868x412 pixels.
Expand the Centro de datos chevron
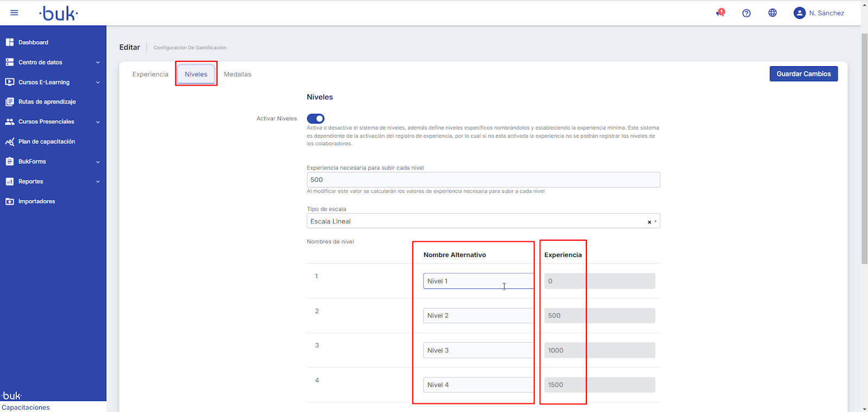click(98, 62)
